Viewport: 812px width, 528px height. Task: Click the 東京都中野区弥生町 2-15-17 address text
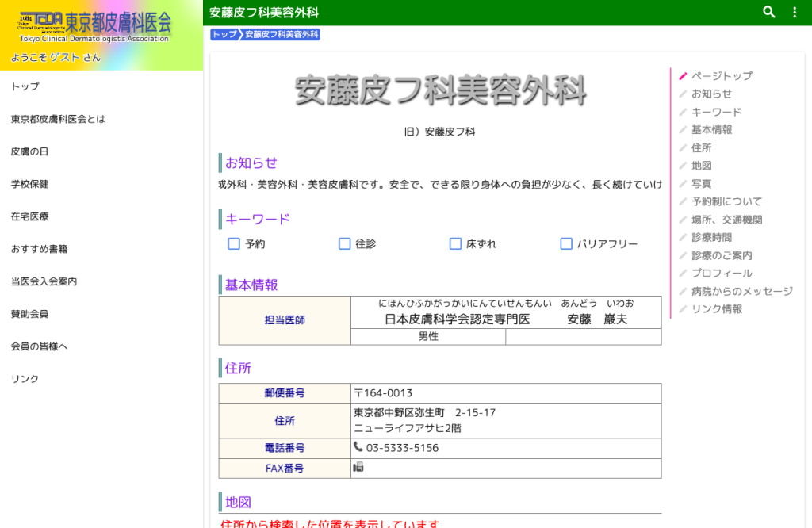(425, 413)
